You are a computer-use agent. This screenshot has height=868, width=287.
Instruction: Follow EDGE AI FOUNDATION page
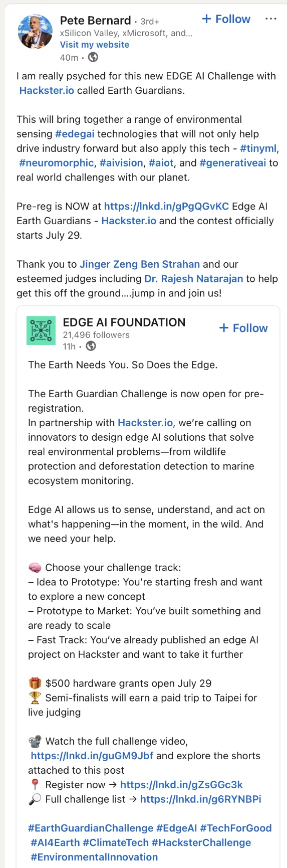pos(244,328)
